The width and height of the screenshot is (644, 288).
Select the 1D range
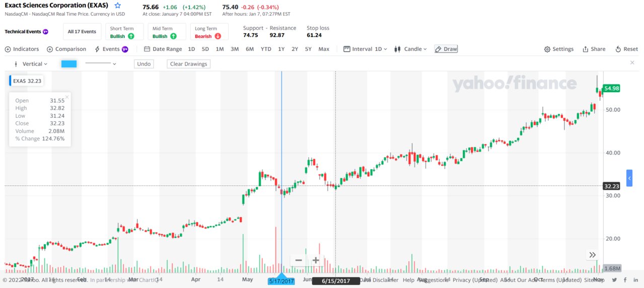point(191,49)
